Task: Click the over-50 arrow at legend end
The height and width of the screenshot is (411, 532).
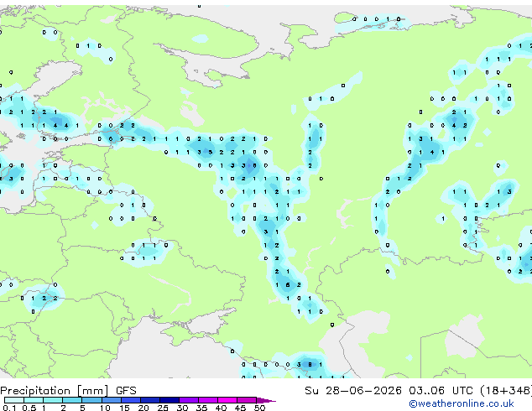Action: click(x=266, y=400)
